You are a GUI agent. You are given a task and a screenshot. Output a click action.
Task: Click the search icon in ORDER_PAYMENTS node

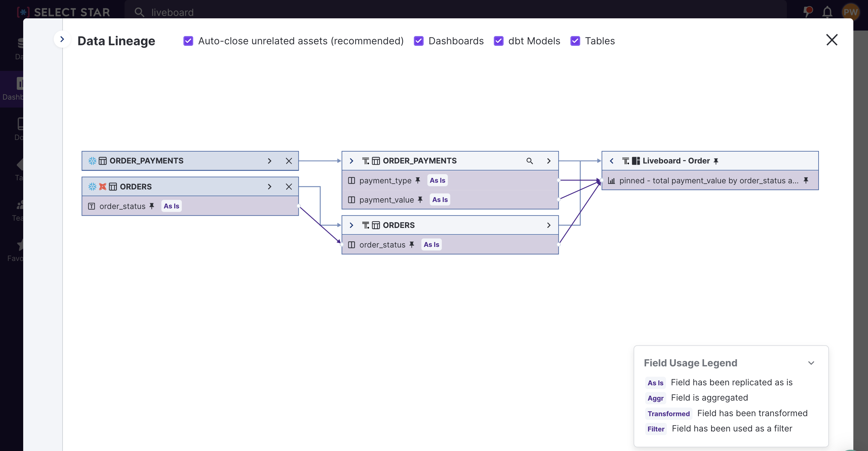(529, 161)
